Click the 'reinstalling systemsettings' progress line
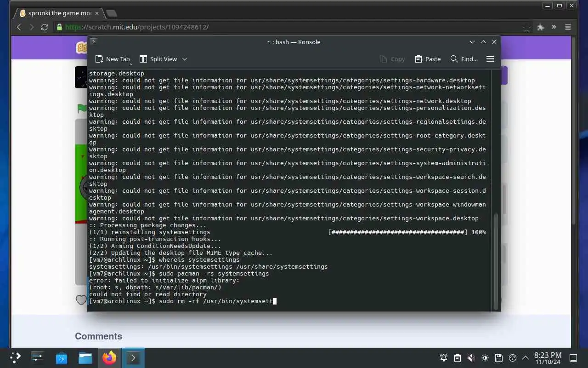 [287, 232]
